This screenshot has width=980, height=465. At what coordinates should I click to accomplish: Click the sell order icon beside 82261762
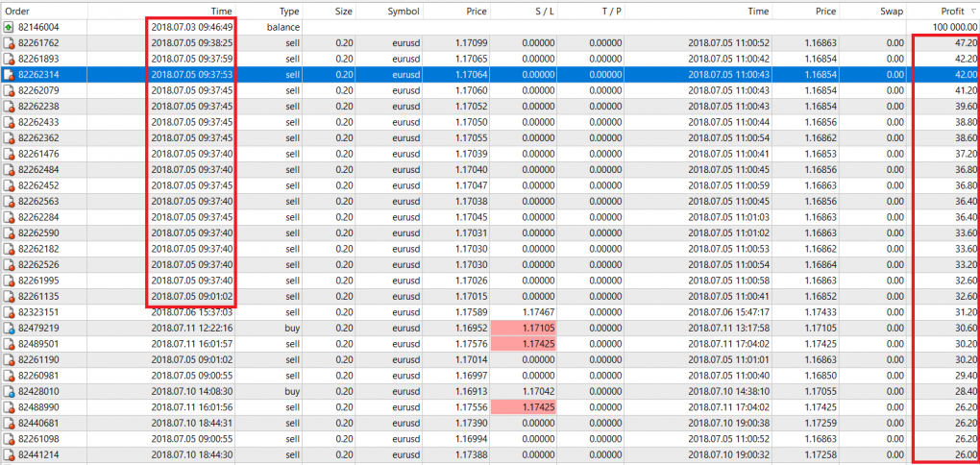point(8,43)
